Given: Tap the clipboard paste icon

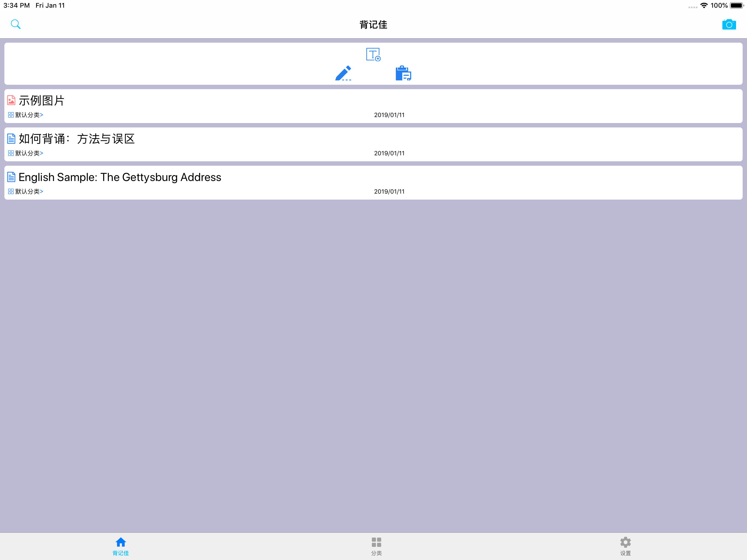Looking at the screenshot, I should point(403,73).
